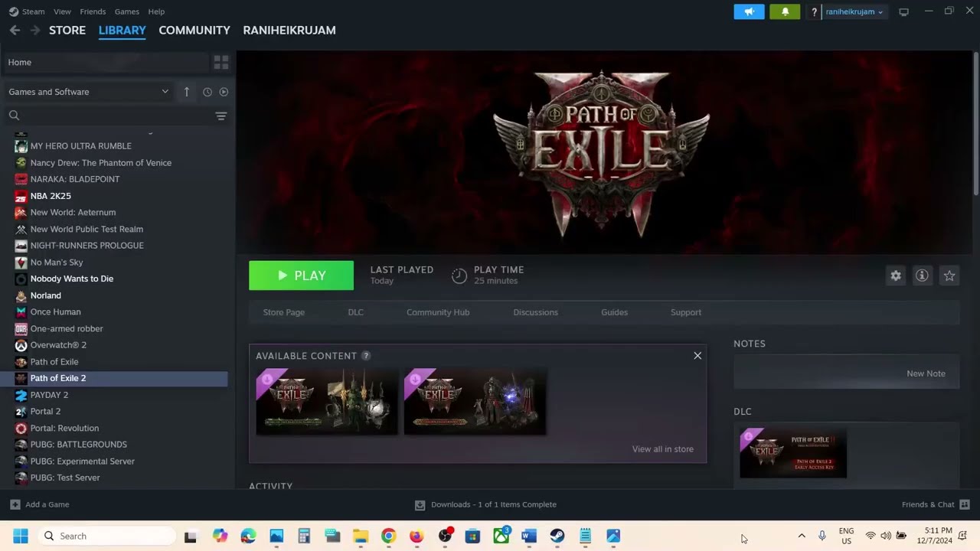Open Community Hub link
The width and height of the screenshot is (980, 551).
click(438, 312)
